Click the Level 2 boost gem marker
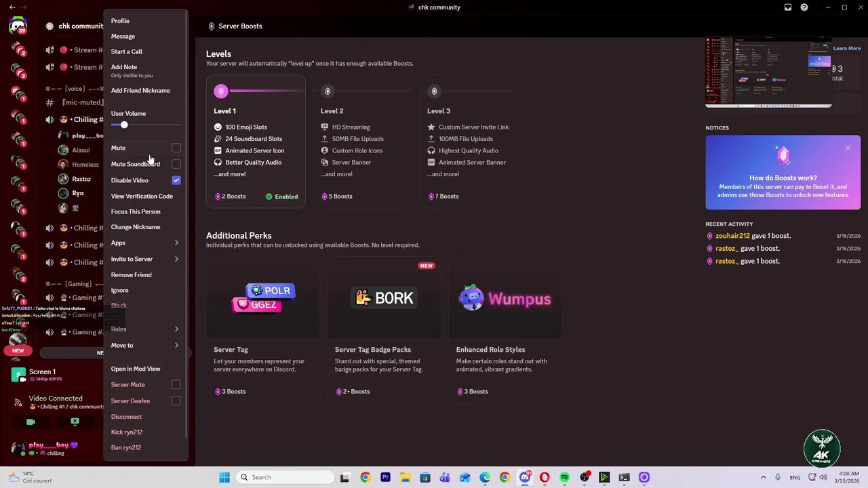868x488 pixels. [x=328, y=91]
